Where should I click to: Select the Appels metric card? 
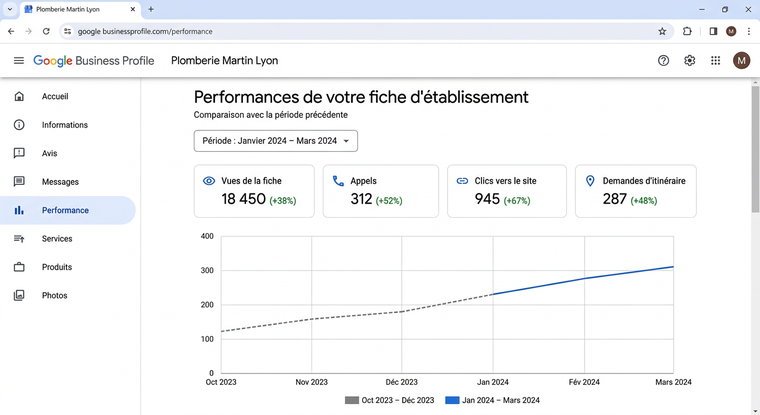click(x=380, y=191)
